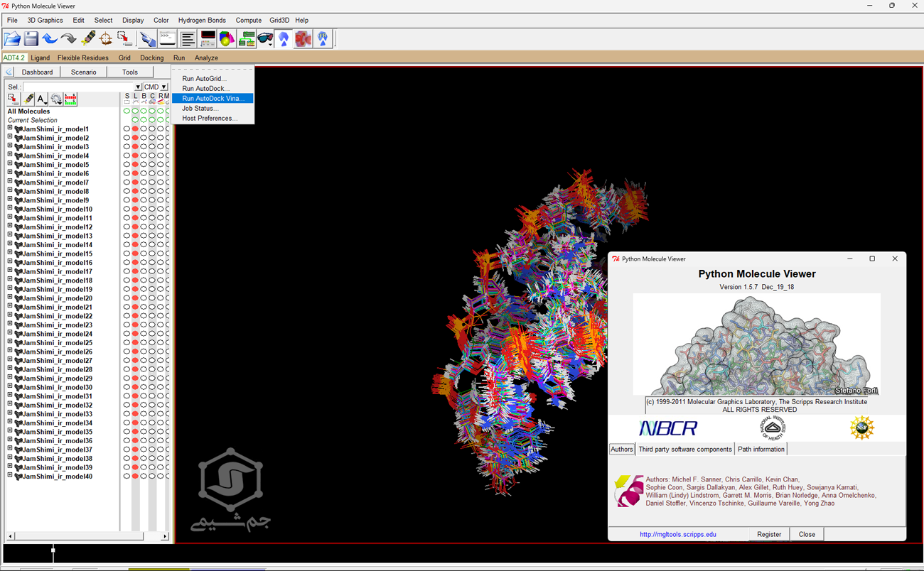This screenshot has width=924, height=571.
Task: Toggle the select circle for JamShimi_ir_model12
Action: tap(127, 227)
